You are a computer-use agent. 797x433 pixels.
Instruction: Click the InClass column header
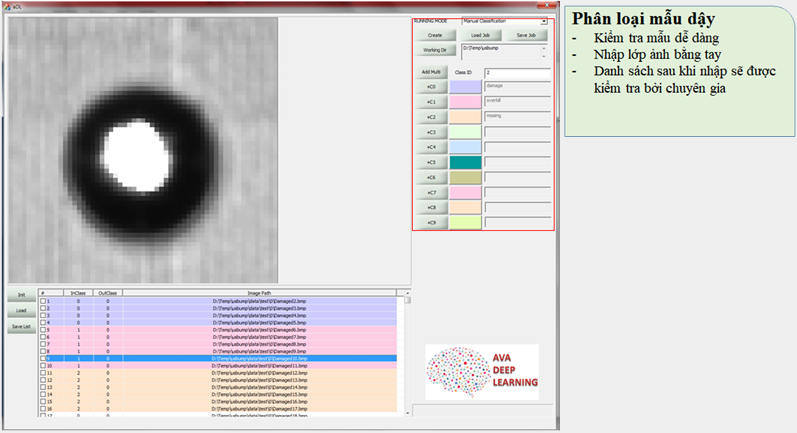tap(76, 293)
